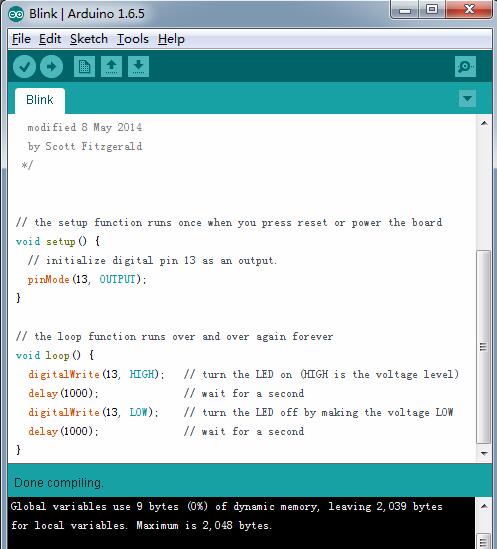Click the Verify checkmark button
Viewport: 497px width, 549px height.
(x=24, y=67)
